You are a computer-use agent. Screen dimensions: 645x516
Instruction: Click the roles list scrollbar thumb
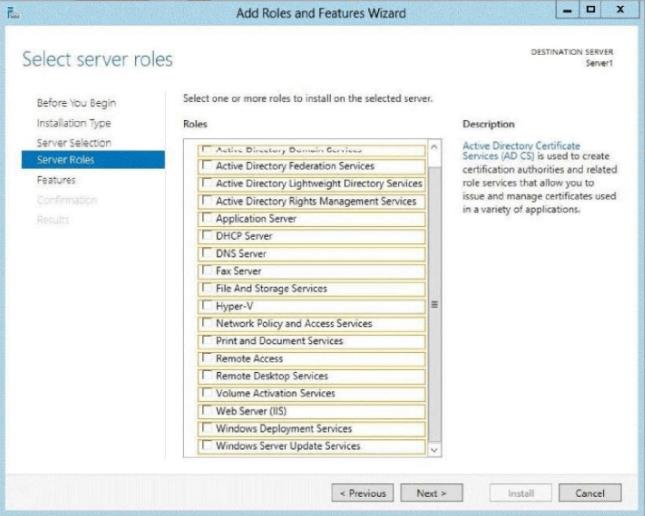point(434,304)
